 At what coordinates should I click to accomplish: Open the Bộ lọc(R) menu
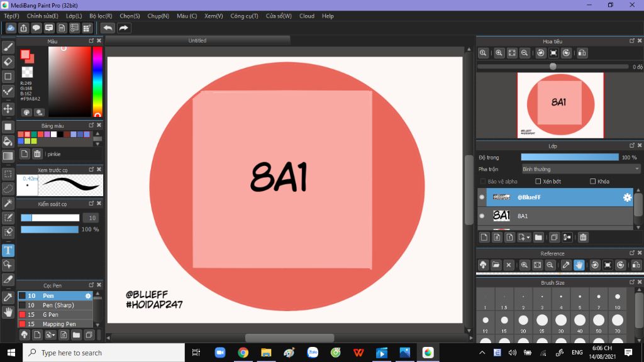click(101, 16)
